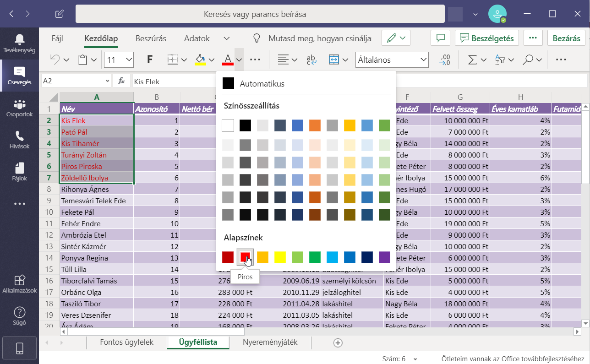Click the add new sheet plus icon
This screenshot has width=590, height=364.
(338, 342)
